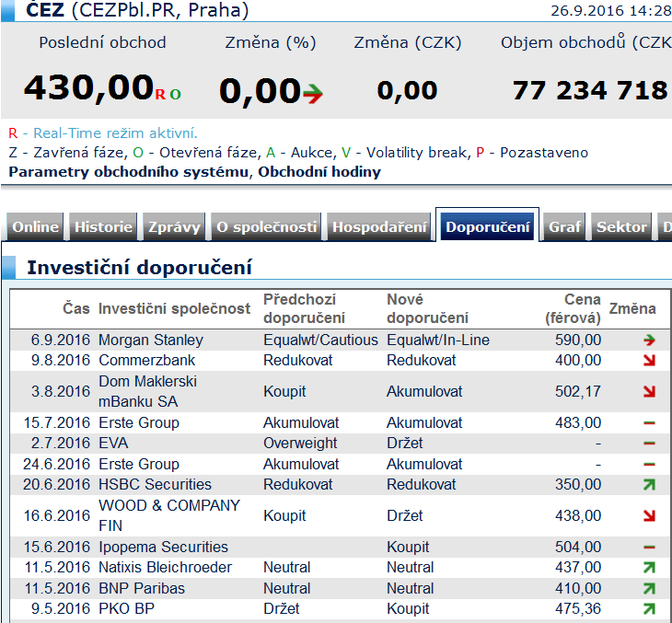The image size is (672, 623).
Task: Click WOOD & COMPANY red down arrow
Action: (649, 516)
